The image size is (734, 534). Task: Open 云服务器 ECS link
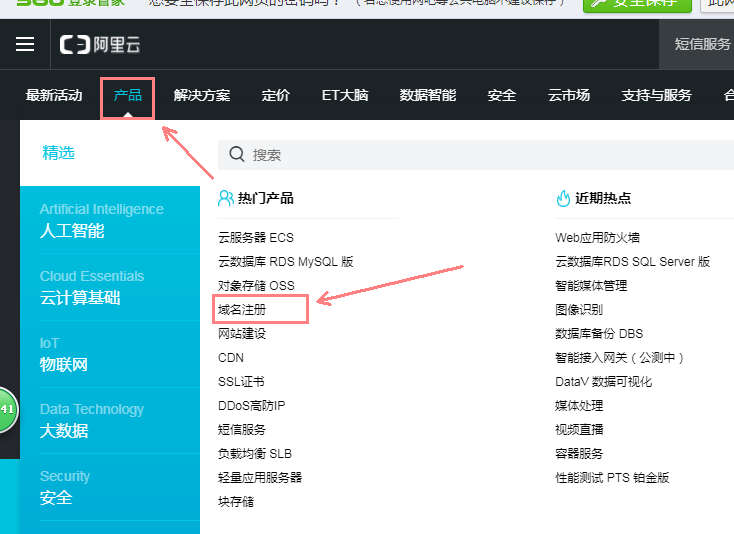click(256, 238)
